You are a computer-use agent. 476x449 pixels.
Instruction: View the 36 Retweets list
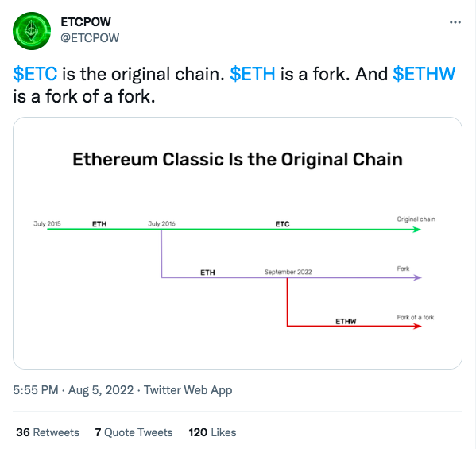[x=48, y=432]
